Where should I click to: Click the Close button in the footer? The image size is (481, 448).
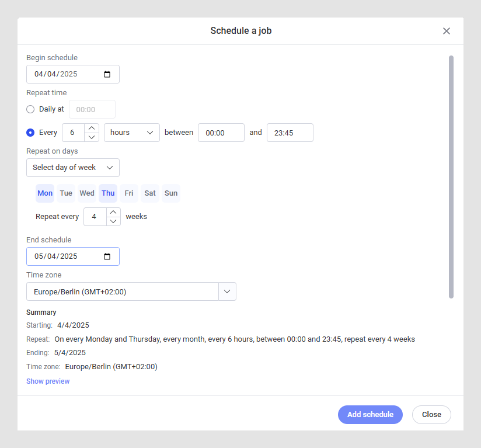point(431,415)
